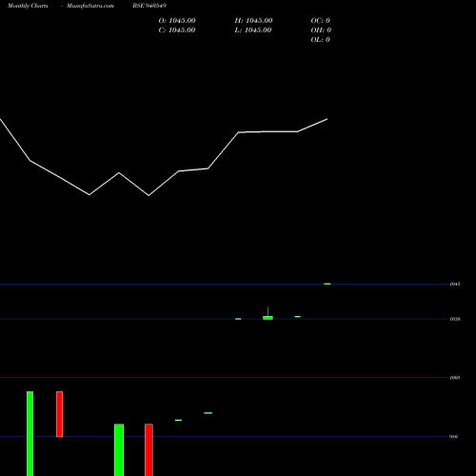Click the first red candle next to the leftmost green candle
Image resolution: width=476 pixels, height=476 pixels.
(x=60, y=414)
